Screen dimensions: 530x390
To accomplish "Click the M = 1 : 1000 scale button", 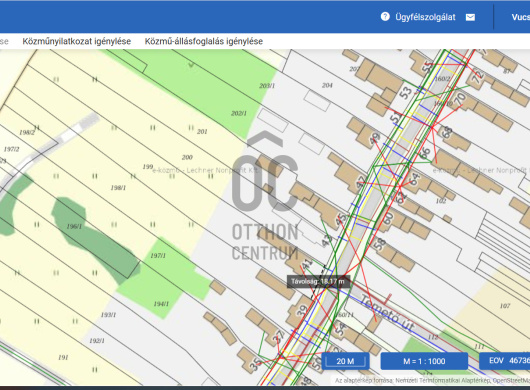I will click(x=424, y=361).
